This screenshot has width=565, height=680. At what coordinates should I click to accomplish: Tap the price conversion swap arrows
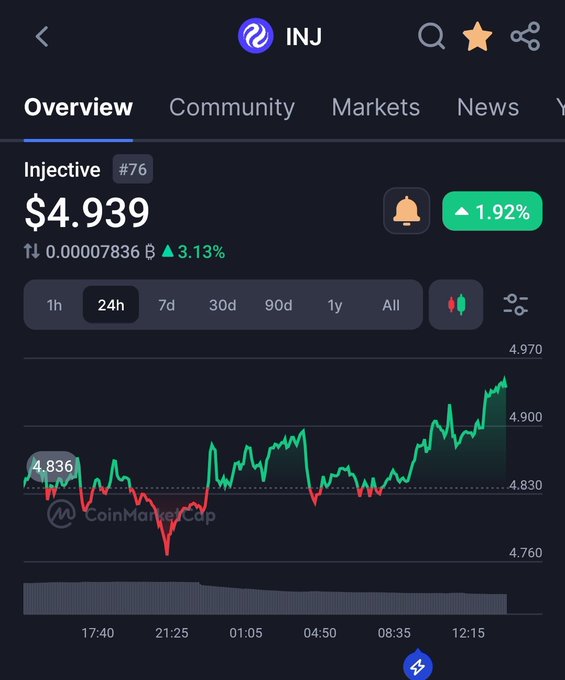click(32, 251)
